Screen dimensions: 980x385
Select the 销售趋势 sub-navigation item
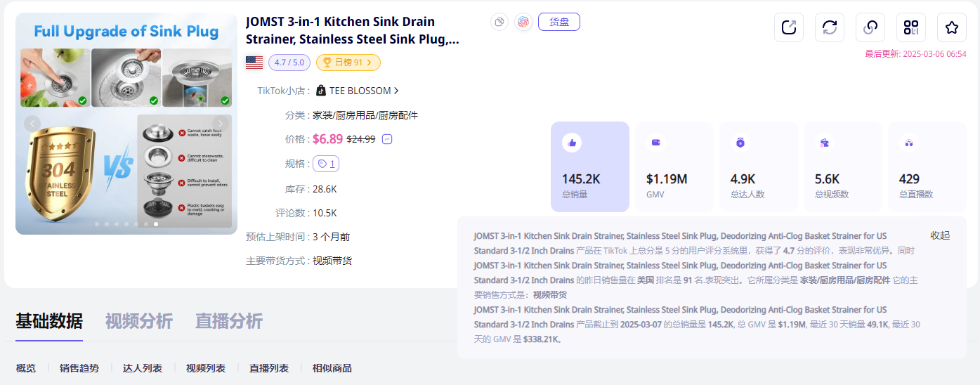79,368
